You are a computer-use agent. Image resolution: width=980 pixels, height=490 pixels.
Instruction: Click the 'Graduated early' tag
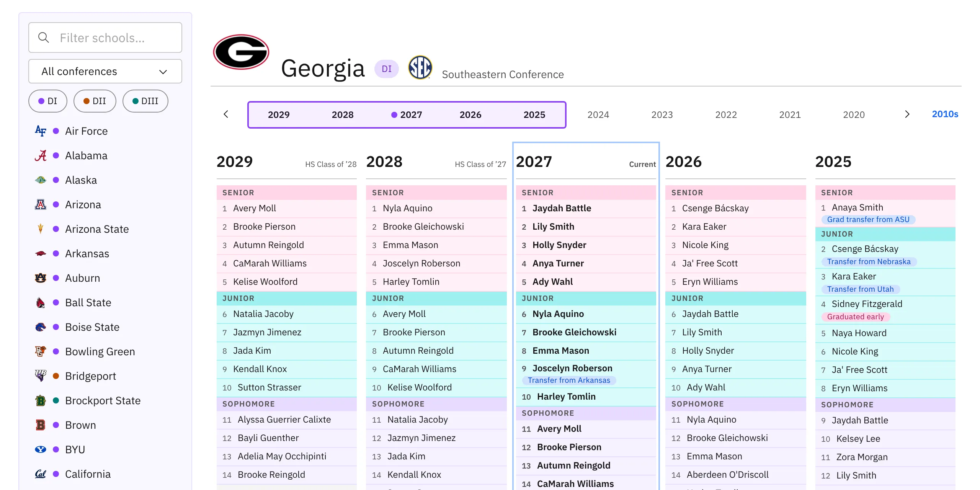click(x=856, y=317)
